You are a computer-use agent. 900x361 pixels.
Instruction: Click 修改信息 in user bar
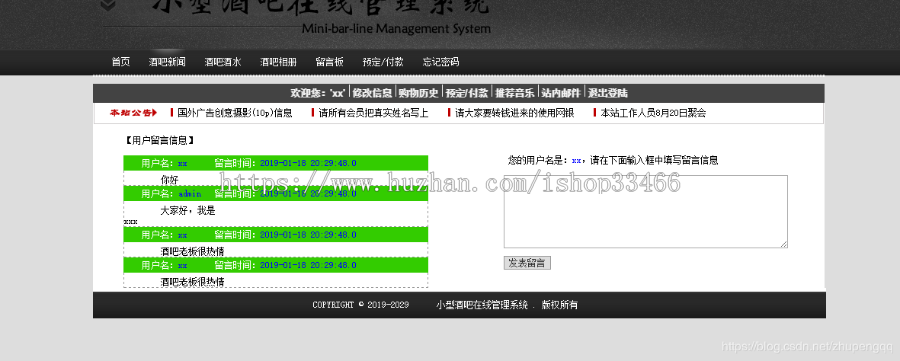click(x=373, y=93)
